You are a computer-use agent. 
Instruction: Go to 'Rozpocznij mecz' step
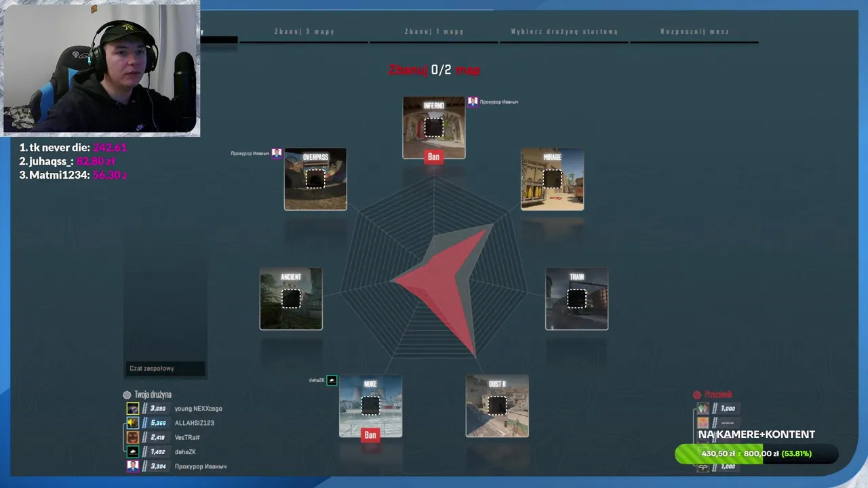[694, 32]
